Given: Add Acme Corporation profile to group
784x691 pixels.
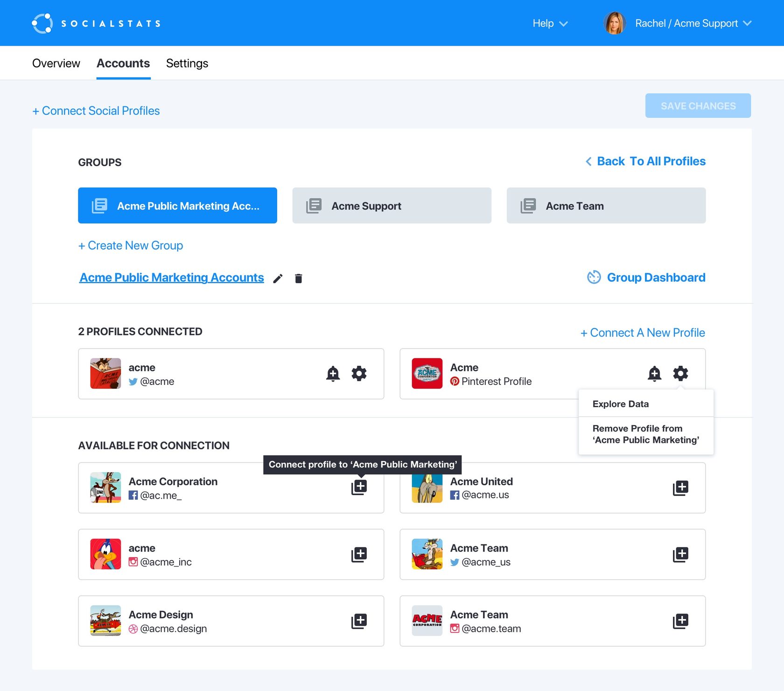Looking at the screenshot, I should coord(359,488).
